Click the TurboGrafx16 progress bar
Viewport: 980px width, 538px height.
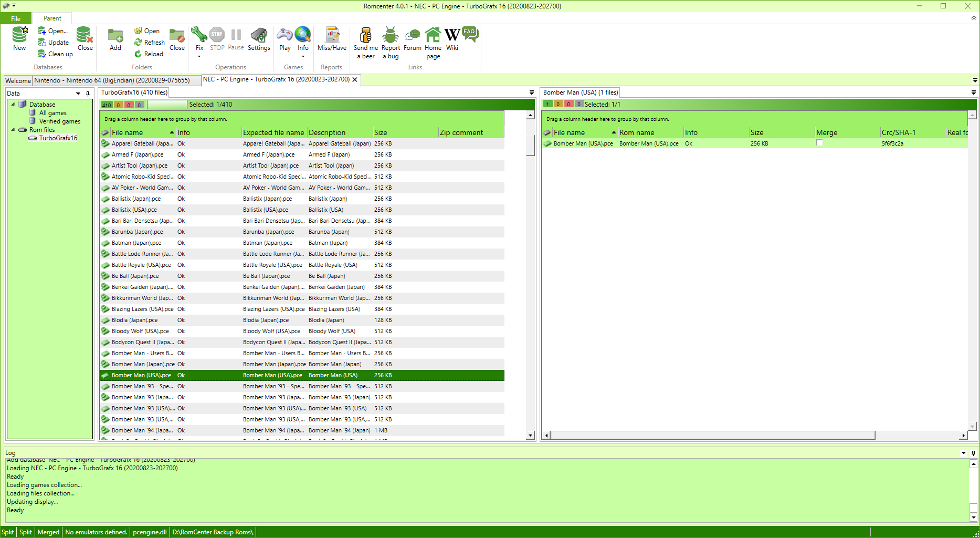[x=167, y=105]
